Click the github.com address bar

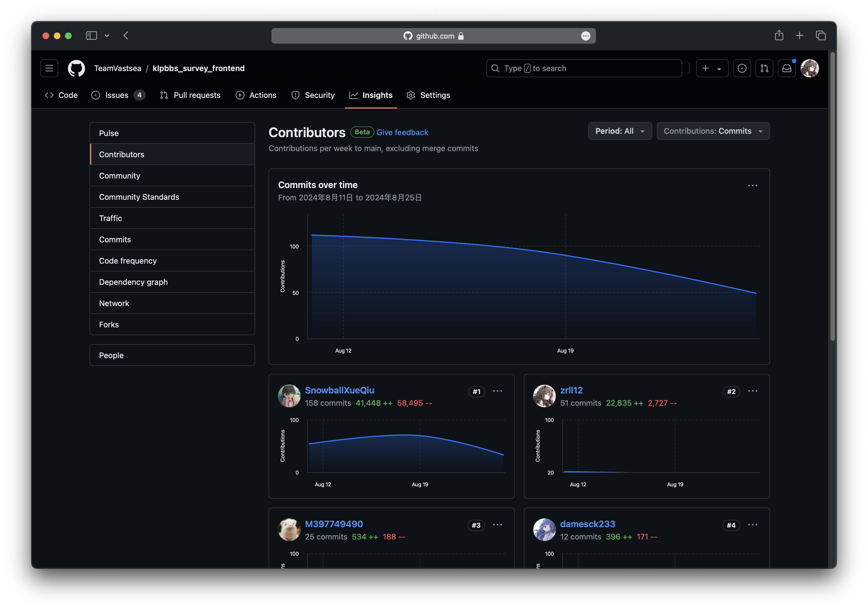point(433,36)
